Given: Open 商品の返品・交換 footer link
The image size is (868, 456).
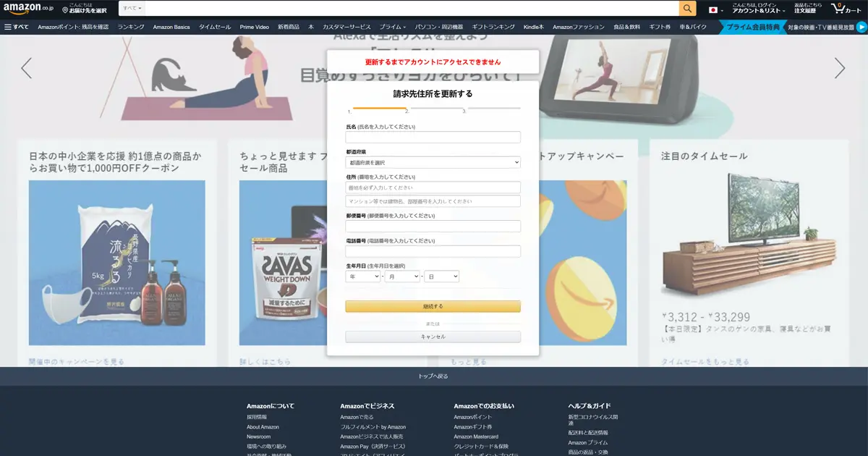Looking at the screenshot, I should tap(590, 452).
